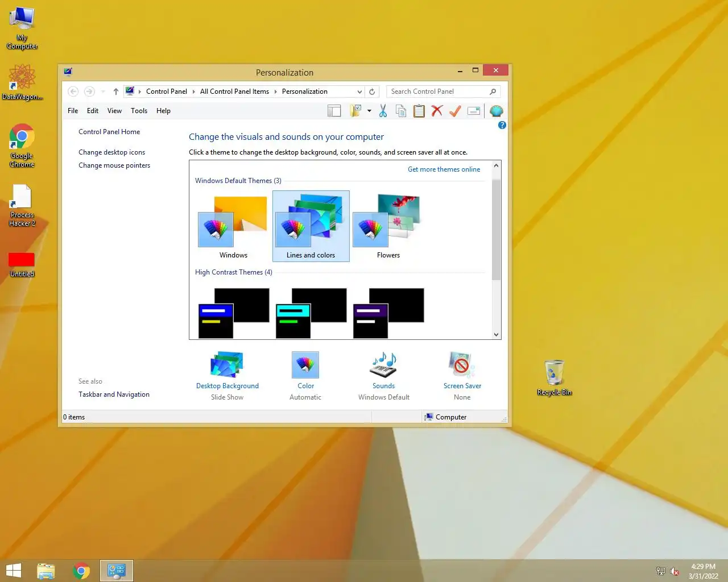Screen dimensions: 728x582
Task: Open Get more themes online link
Action: pyautogui.click(x=444, y=169)
